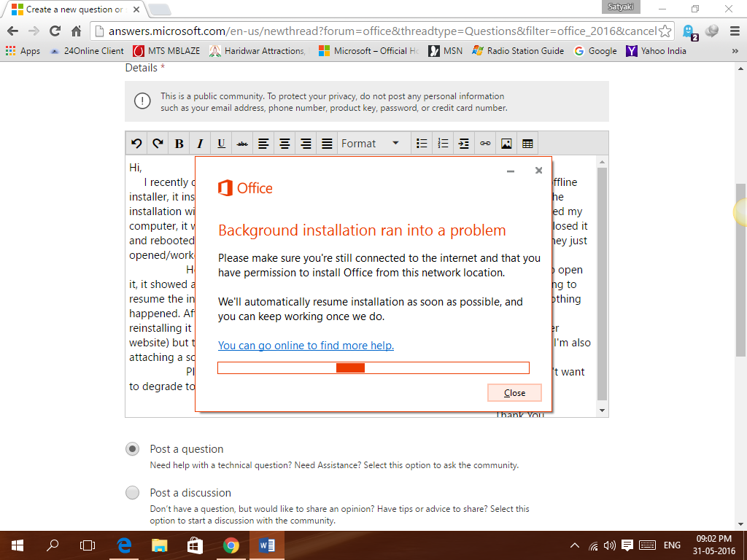This screenshot has height=560, width=747.
Task: Bookmark this page with star icon
Action: click(665, 31)
